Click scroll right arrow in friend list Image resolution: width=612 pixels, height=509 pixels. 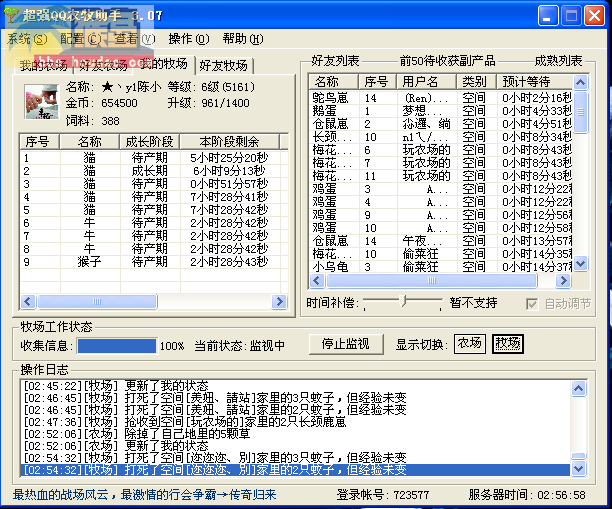click(x=563, y=280)
